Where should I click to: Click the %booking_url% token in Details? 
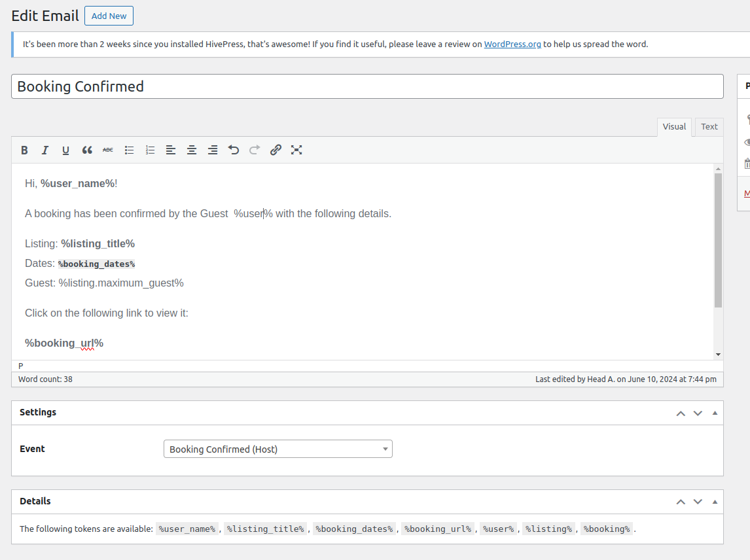point(438,529)
